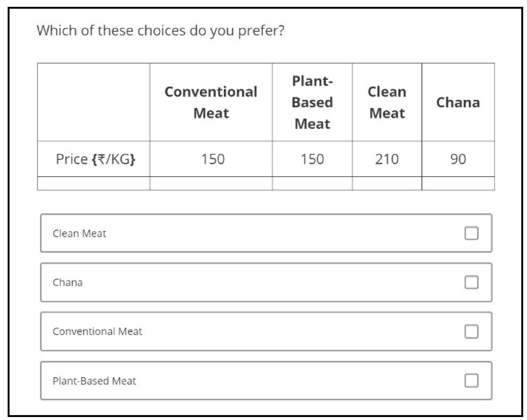Tick the Conventional Meat checkbox
527x420 pixels.
(x=471, y=331)
